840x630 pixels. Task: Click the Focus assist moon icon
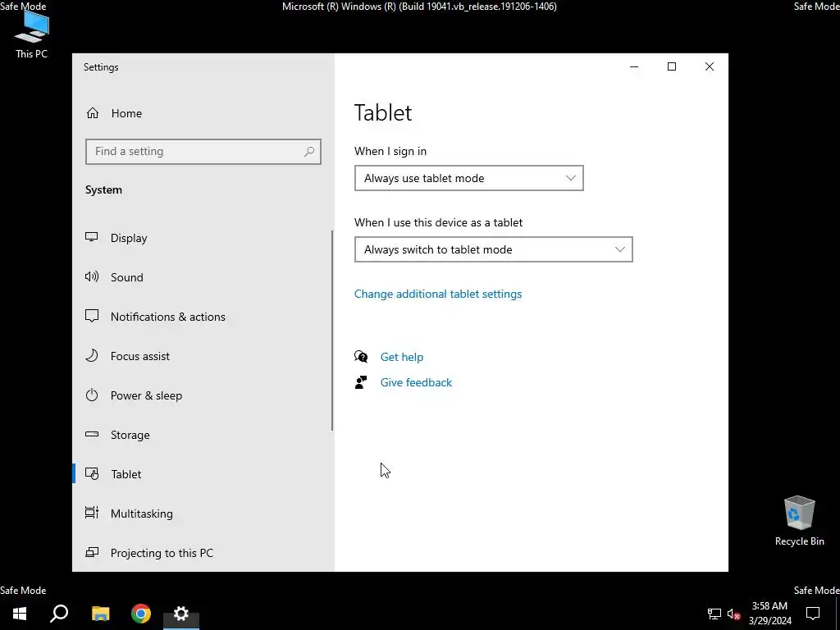click(92, 355)
